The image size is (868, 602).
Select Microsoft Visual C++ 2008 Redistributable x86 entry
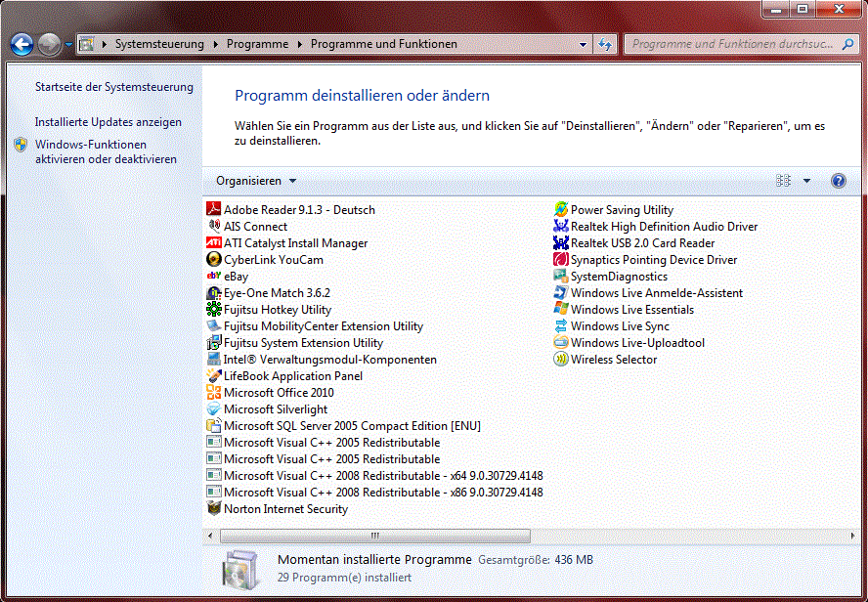(x=374, y=492)
